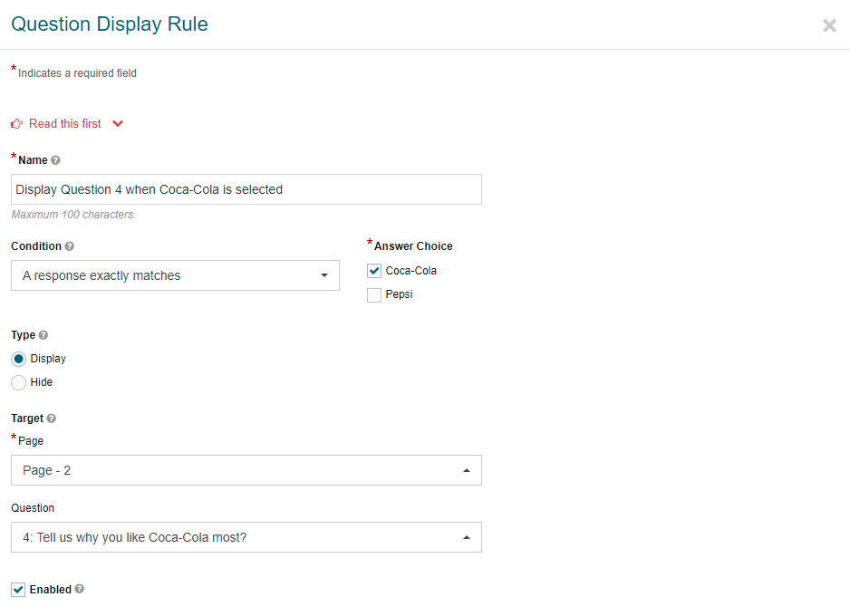Screen dimensions: 850x616
Task: Open the Condition dropdown
Action: click(x=175, y=275)
